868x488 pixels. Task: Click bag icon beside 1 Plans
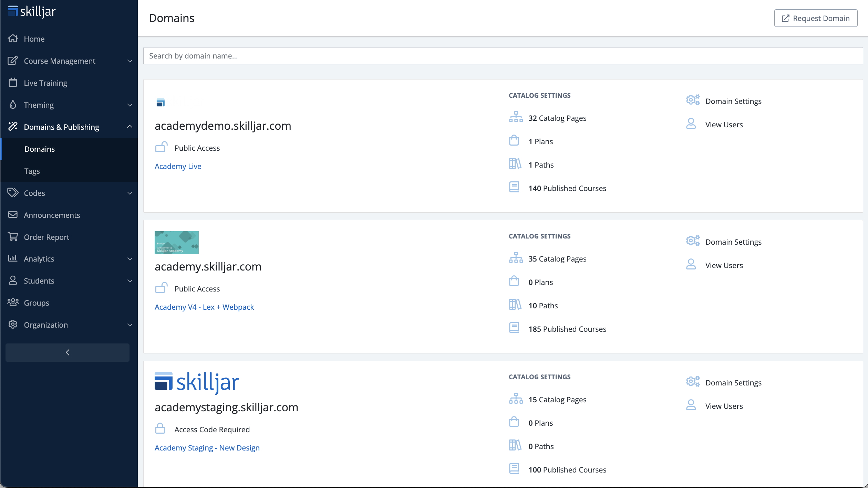pyautogui.click(x=514, y=141)
